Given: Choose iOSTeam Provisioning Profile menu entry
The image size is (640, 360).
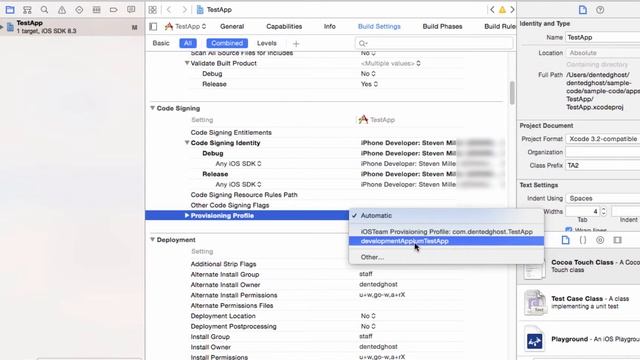Looking at the screenshot, I should pyautogui.click(x=447, y=231).
